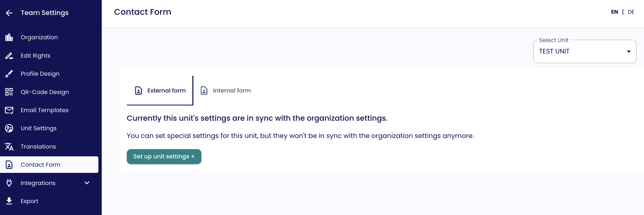Click the Integrations plug icon
This screenshot has height=215, width=644.
[x=9, y=183]
